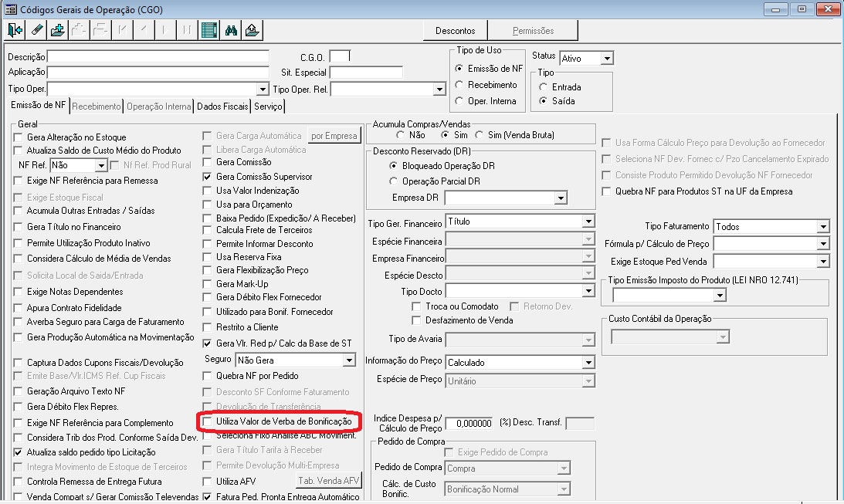Click the eraser clear-fields icon
This screenshot has height=504, width=844.
pos(36,30)
